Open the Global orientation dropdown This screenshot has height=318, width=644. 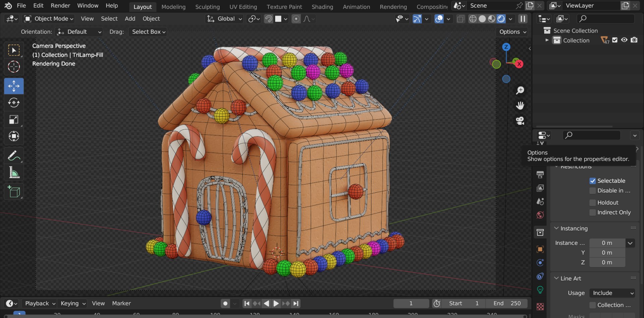point(224,19)
